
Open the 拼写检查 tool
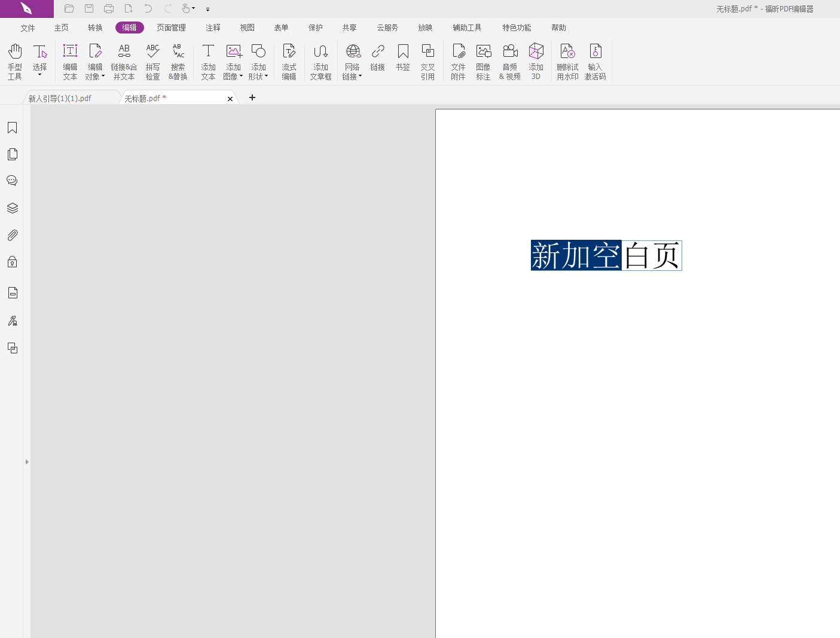pos(153,60)
